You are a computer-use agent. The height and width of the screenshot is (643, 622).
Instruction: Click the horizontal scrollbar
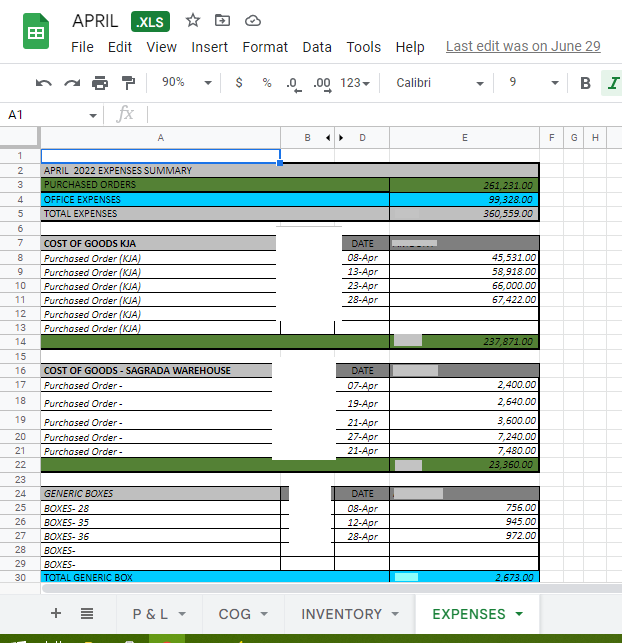[331, 588]
